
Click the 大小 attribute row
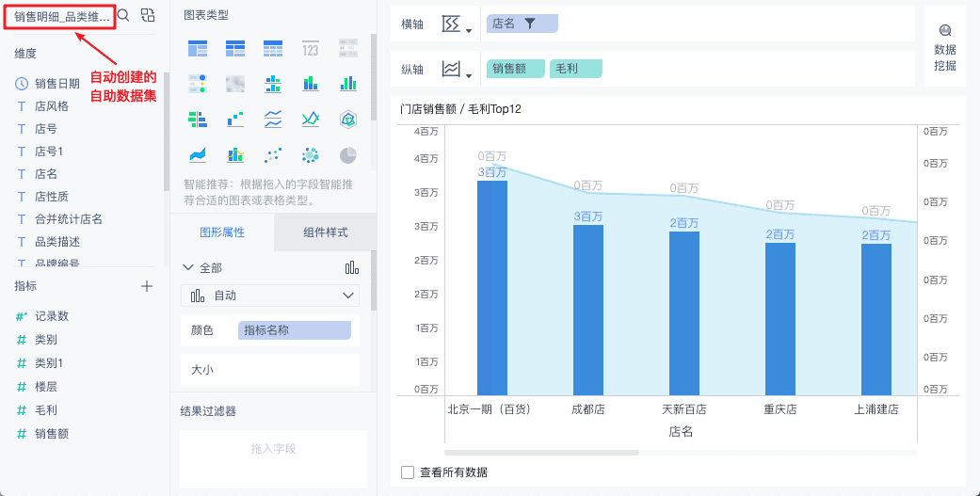coord(270,370)
